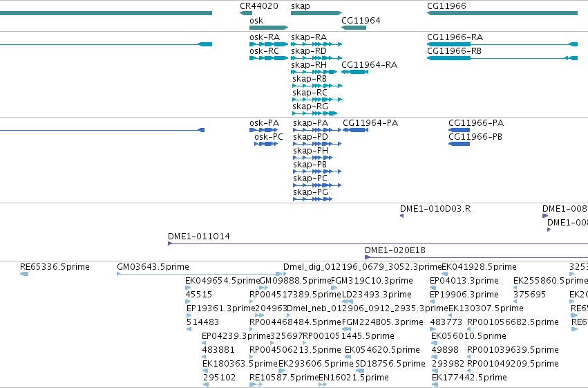This screenshot has width=588, height=388.
Task: Click the osk-PA protein feature
Action: click(264, 130)
